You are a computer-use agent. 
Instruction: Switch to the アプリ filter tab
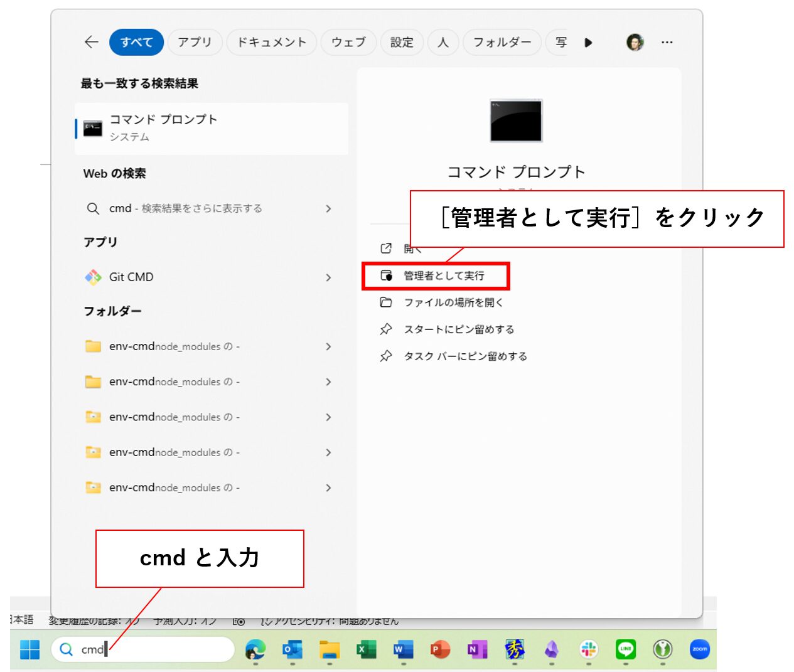coord(195,42)
